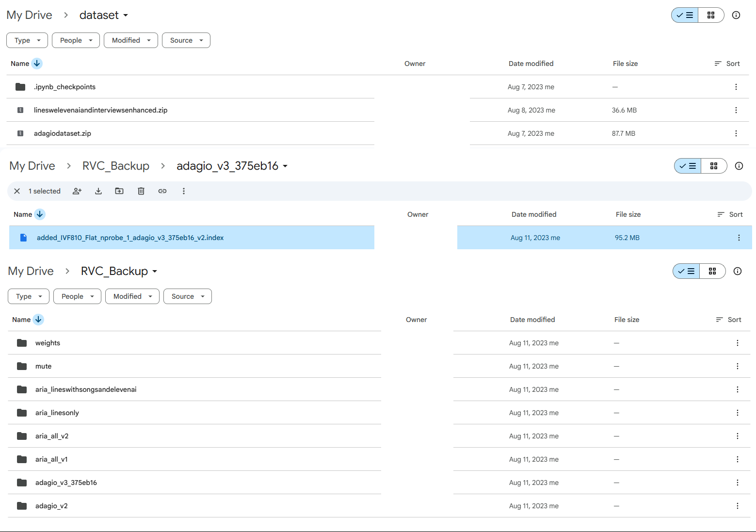
Task: Open more actions for aria_lineswithsongsandelevenai
Action: (738, 389)
